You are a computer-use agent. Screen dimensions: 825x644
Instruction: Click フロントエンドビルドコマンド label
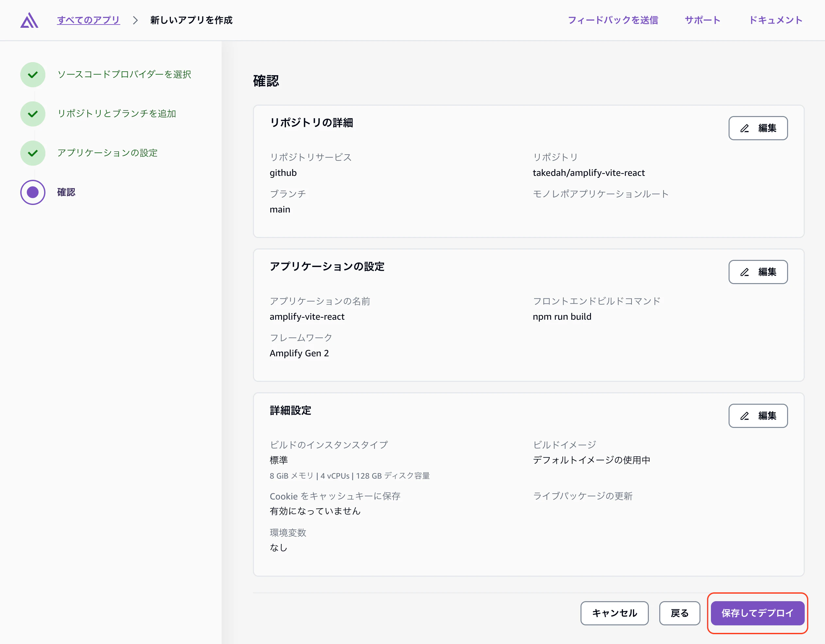[x=597, y=301]
